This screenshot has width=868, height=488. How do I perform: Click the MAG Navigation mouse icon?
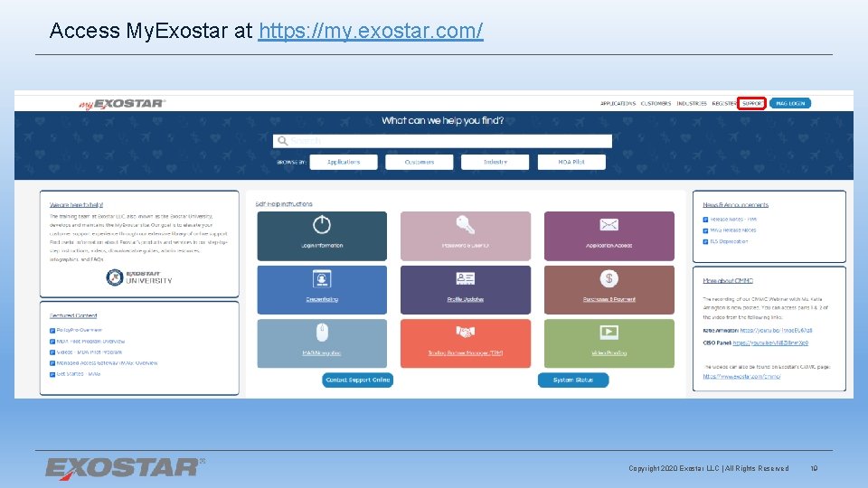tap(322, 332)
